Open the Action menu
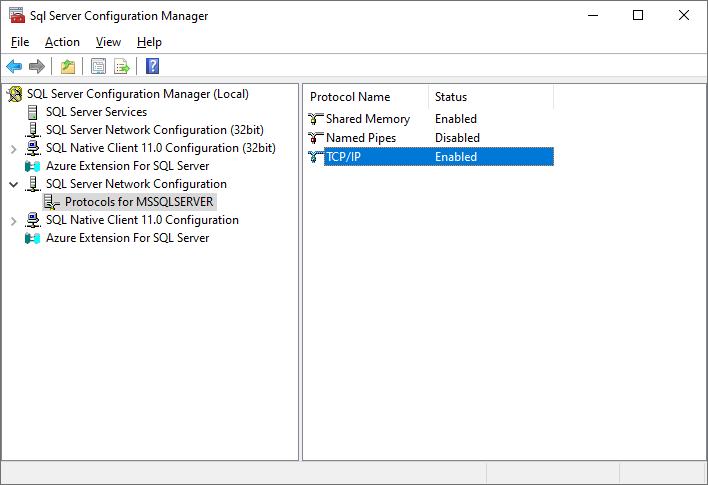Image resolution: width=708 pixels, height=485 pixels. coord(62,42)
